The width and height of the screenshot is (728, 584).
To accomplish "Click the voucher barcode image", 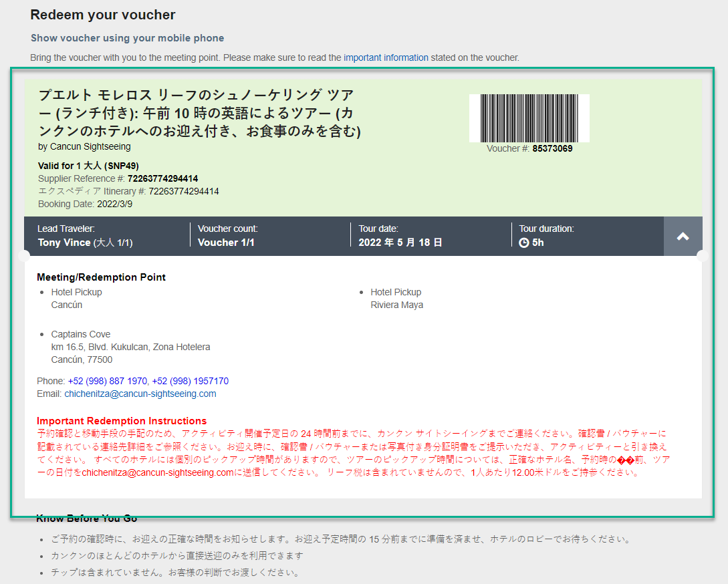I will [x=529, y=118].
